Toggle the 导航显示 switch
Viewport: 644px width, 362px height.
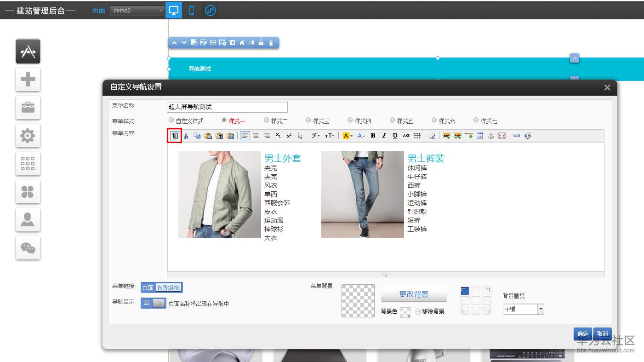point(154,303)
